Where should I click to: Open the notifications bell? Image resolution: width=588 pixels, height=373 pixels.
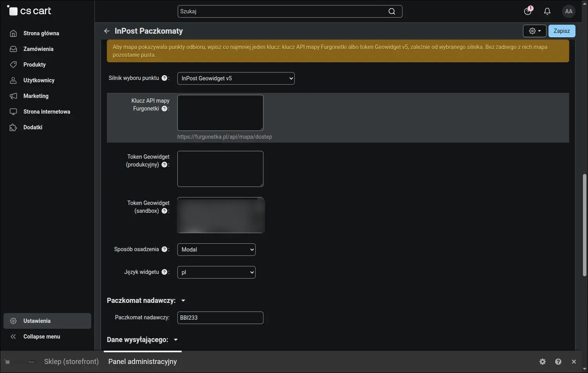[547, 11]
